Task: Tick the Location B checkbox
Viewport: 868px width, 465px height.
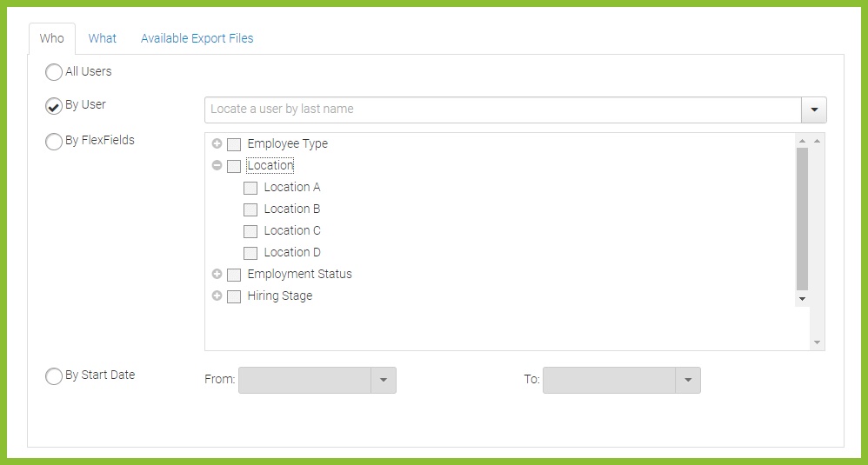Action: pos(250,209)
